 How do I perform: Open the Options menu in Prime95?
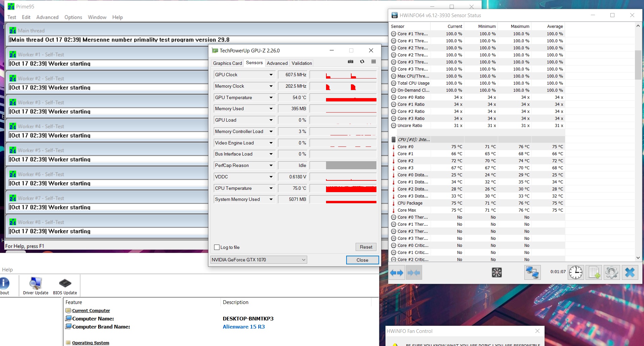[73, 17]
